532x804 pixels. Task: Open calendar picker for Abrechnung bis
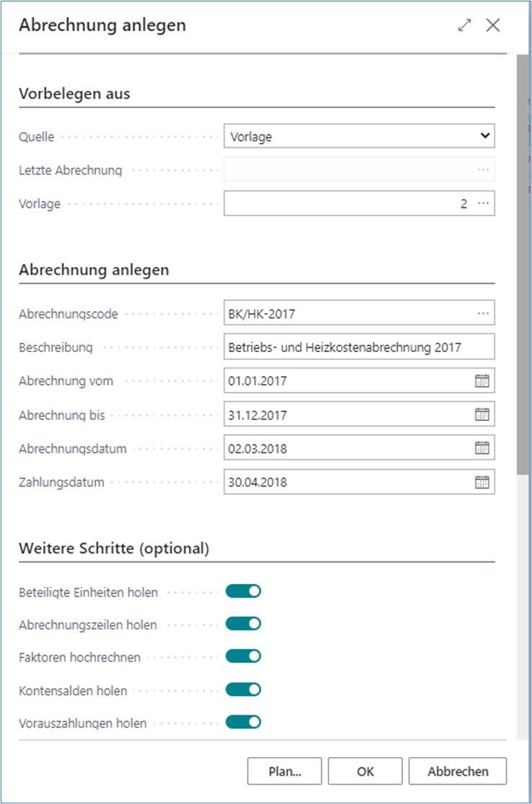(481, 415)
